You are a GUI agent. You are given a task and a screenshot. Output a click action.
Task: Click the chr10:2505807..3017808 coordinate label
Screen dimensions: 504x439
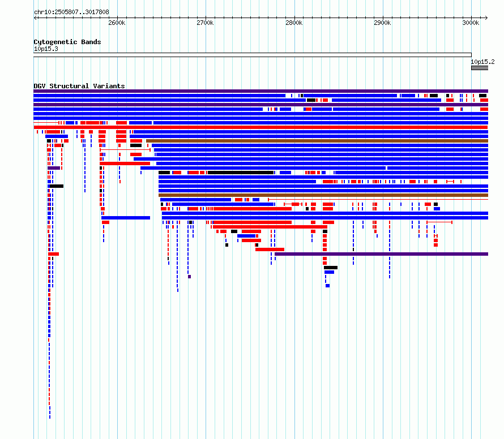tap(71, 12)
